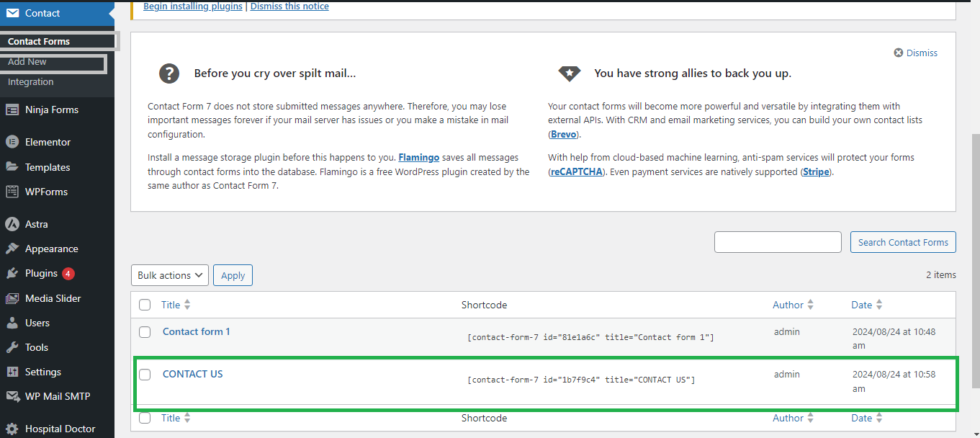
Task: Open Elementor via its sidebar icon
Action: pyautogui.click(x=12, y=142)
